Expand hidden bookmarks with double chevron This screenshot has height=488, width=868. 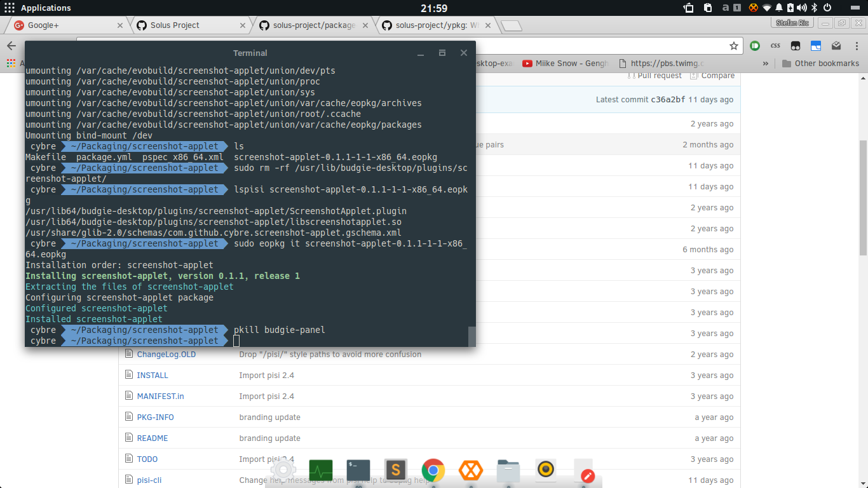(x=765, y=64)
